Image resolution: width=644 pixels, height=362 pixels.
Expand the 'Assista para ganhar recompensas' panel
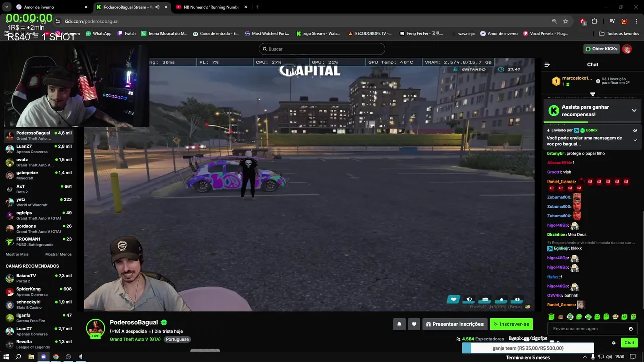click(634, 111)
